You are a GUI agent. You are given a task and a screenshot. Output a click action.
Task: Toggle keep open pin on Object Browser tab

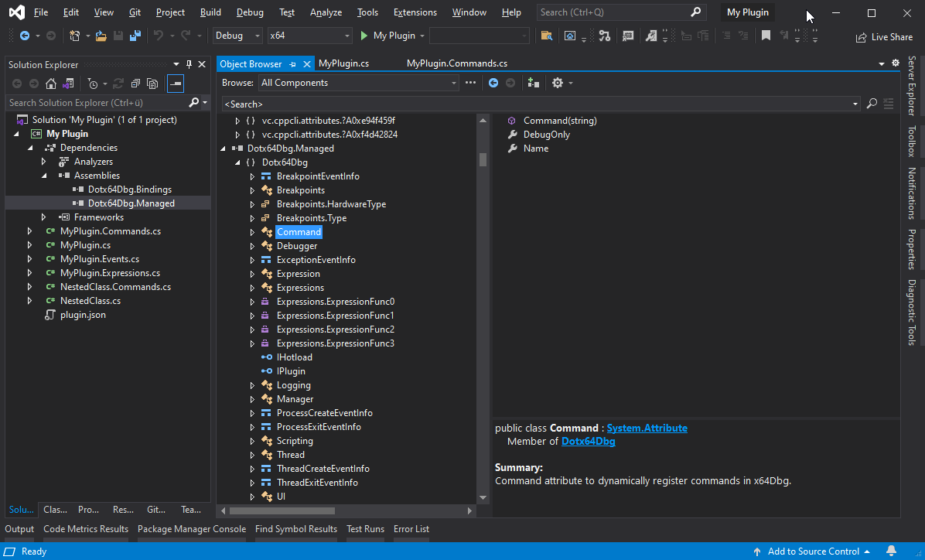[x=292, y=64]
